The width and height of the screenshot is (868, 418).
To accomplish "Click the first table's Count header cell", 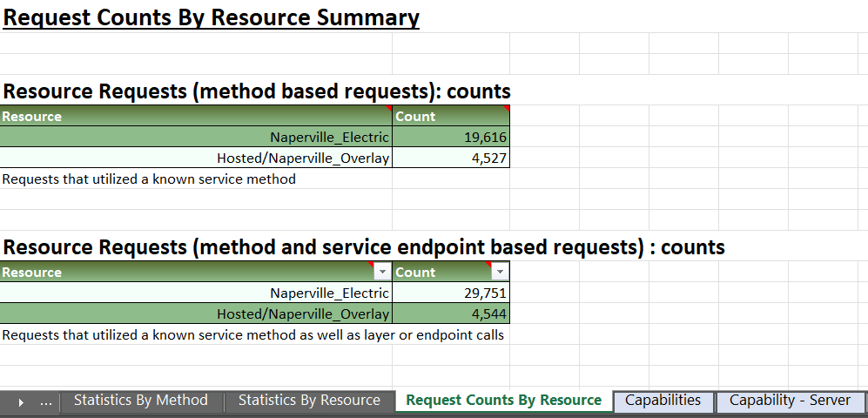I will 451,117.
